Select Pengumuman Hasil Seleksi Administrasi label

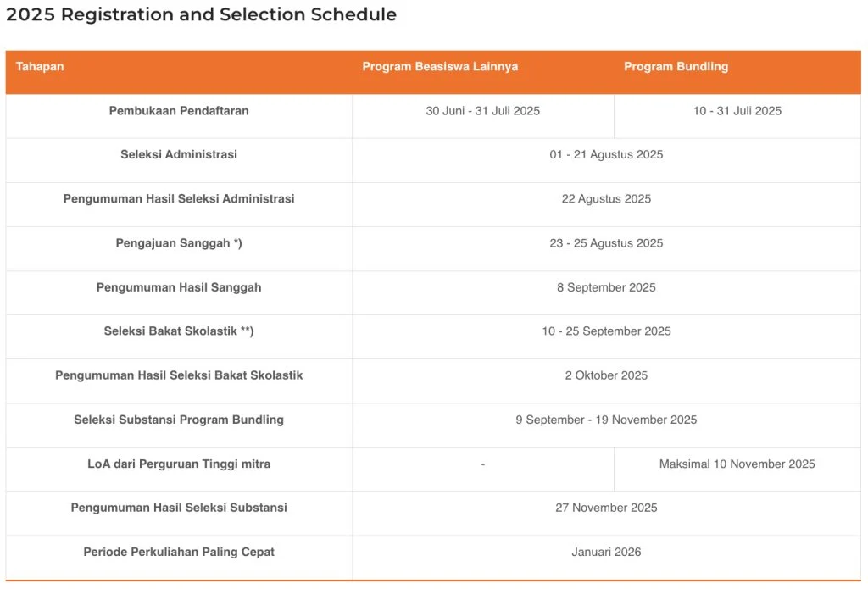(x=179, y=198)
